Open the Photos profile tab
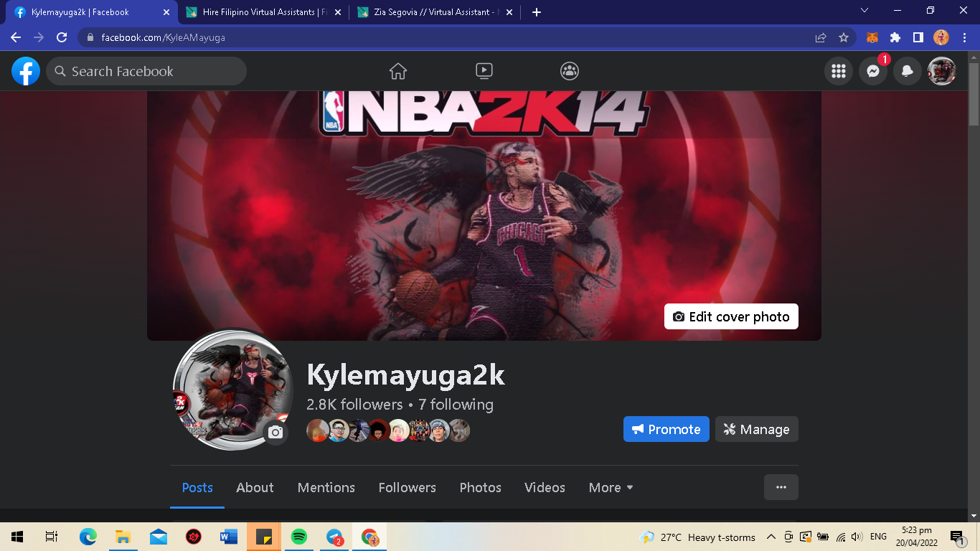 point(481,488)
